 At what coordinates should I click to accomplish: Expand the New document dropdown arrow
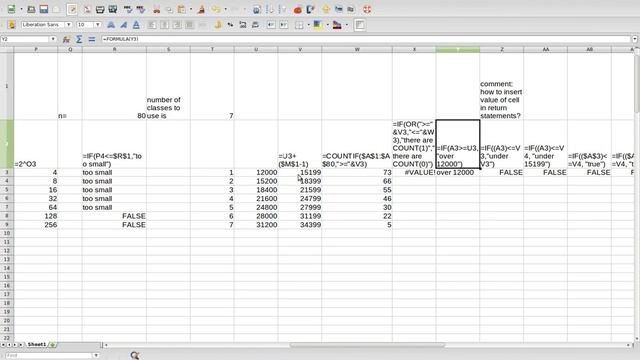tap(21, 9)
